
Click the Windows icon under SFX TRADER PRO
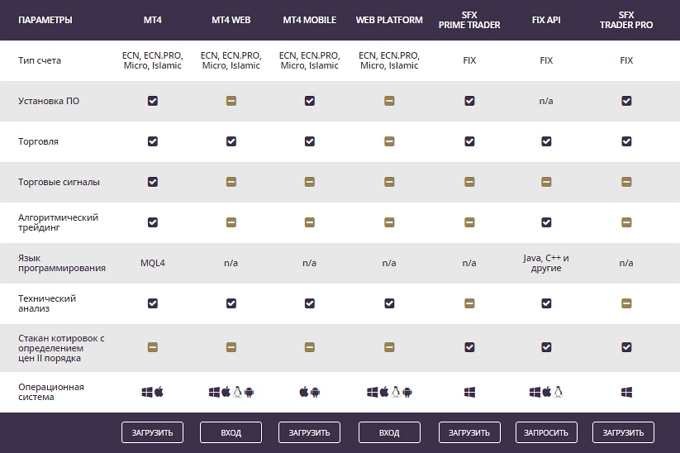click(626, 392)
